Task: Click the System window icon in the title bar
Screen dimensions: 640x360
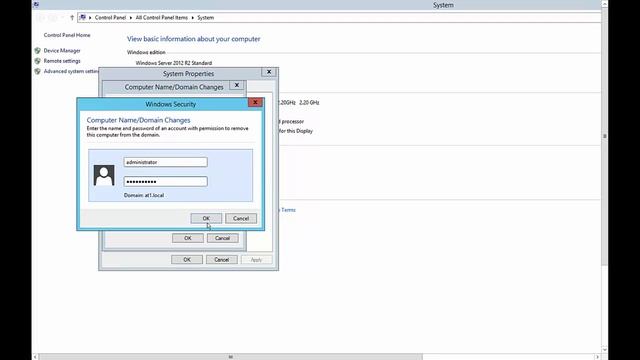Action: pos(36,4)
